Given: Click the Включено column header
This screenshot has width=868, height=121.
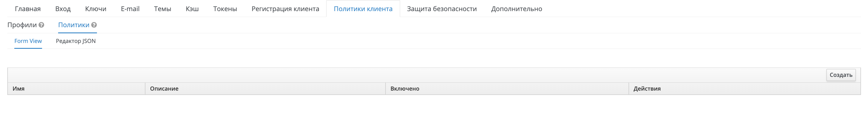Looking at the screenshot, I should (x=405, y=89).
